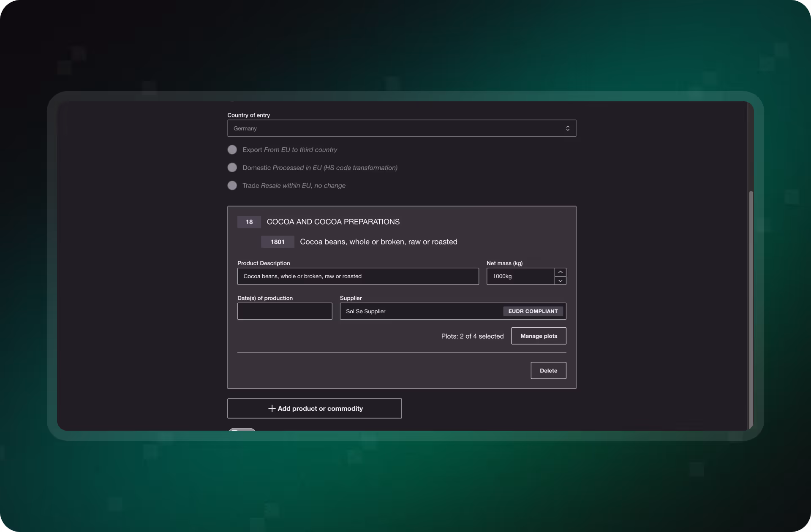Click the 18 chapter code badge
The height and width of the screenshot is (532, 811).
249,222
